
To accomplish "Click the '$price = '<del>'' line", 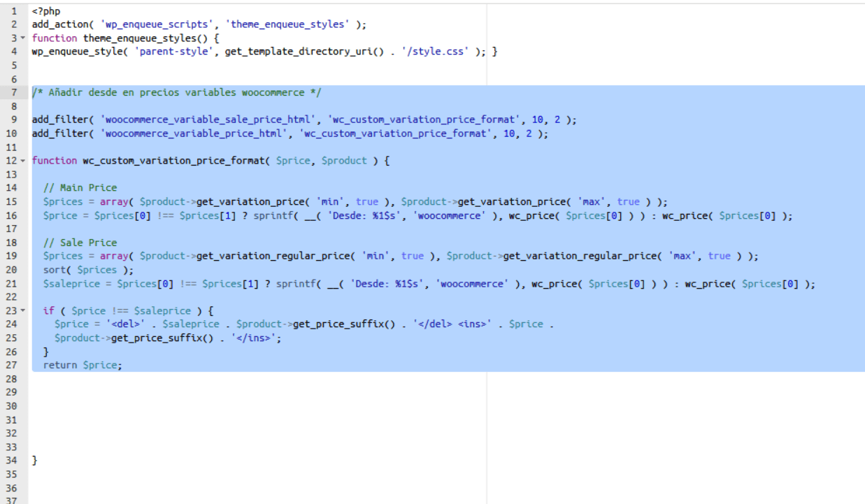I will pos(303,324).
